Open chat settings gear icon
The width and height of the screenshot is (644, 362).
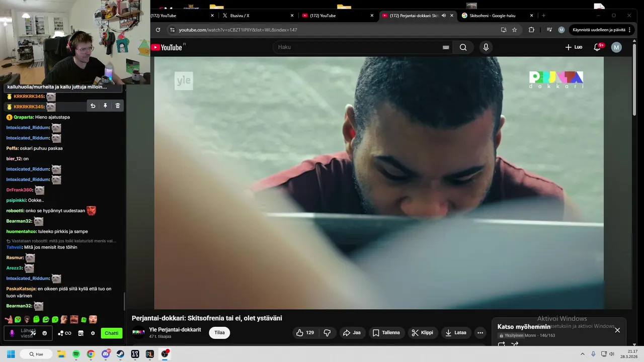93,333
